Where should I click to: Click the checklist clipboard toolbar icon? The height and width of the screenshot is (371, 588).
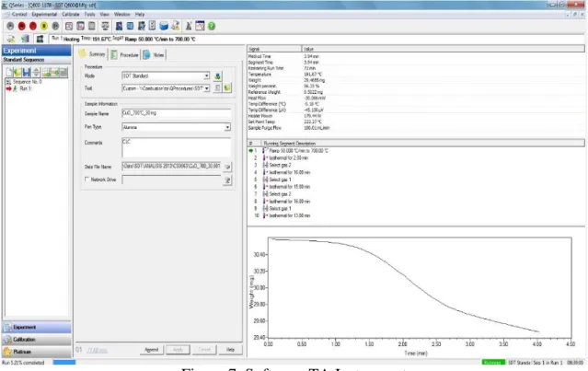click(152, 26)
